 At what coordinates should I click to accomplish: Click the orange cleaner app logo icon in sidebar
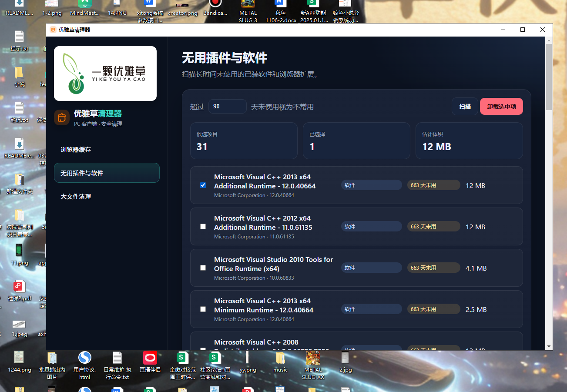(x=62, y=117)
